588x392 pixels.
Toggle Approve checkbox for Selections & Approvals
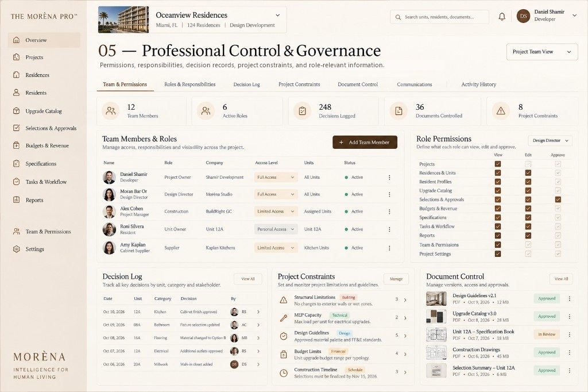(x=558, y=199)
